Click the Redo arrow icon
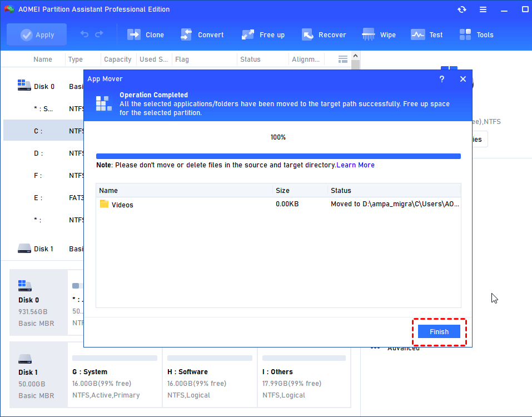 tap(99, 34)
